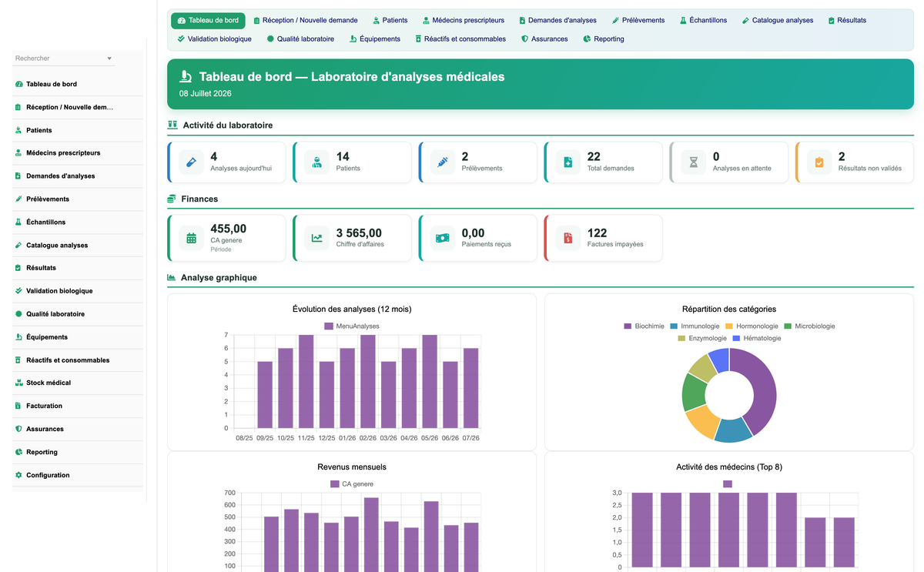Click the Revenus mensuels chart title
This screenshot has width=924, height=572.
(x=352, y=467)
